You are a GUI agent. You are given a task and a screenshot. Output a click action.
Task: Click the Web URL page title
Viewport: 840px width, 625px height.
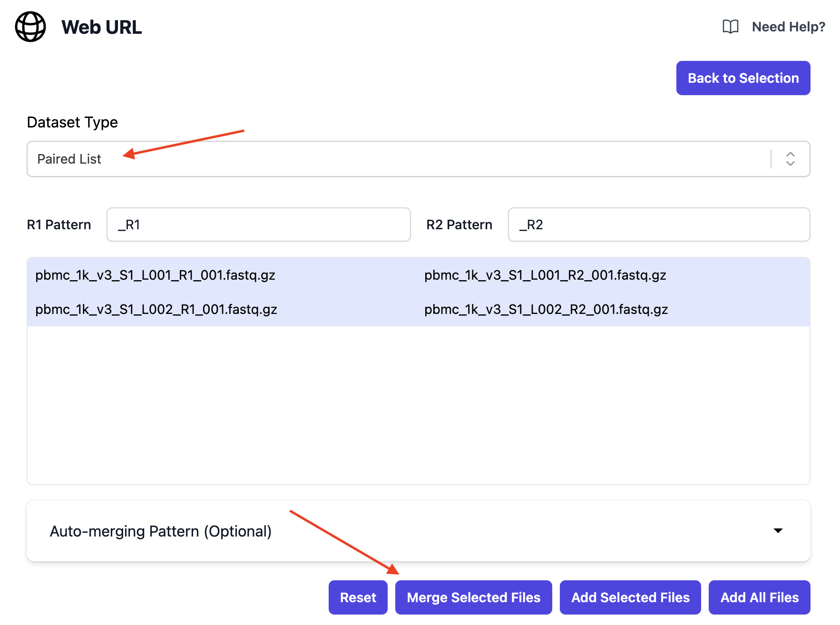coord(101,27)
